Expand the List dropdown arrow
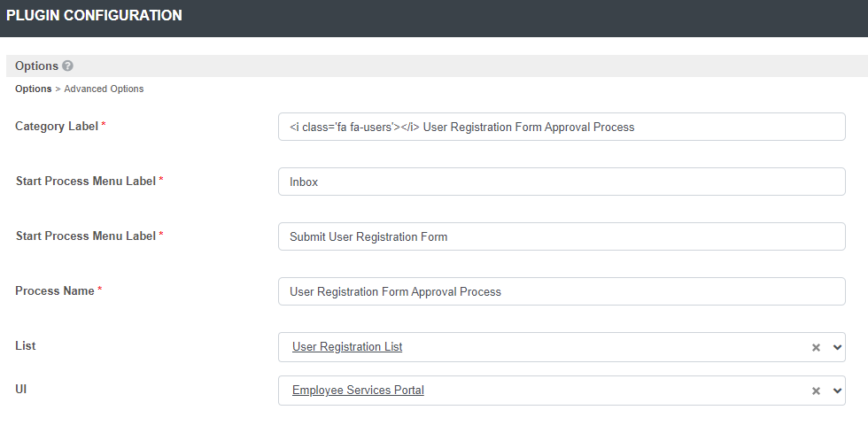The image size is (868, 441). point(837,348)
